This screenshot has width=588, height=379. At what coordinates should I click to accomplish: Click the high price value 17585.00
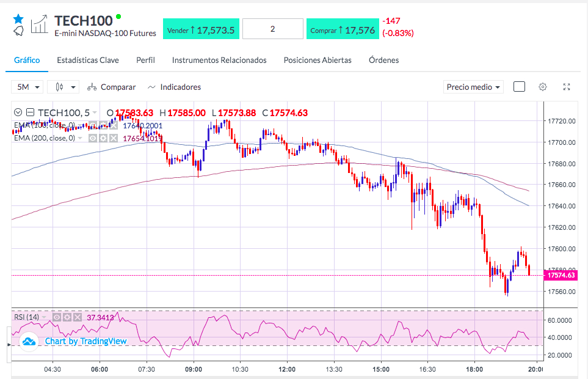click(x=186, y=113)
